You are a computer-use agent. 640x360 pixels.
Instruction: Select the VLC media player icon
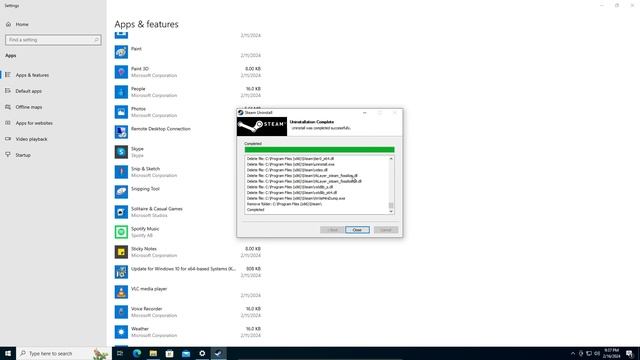tap(121, 292)
